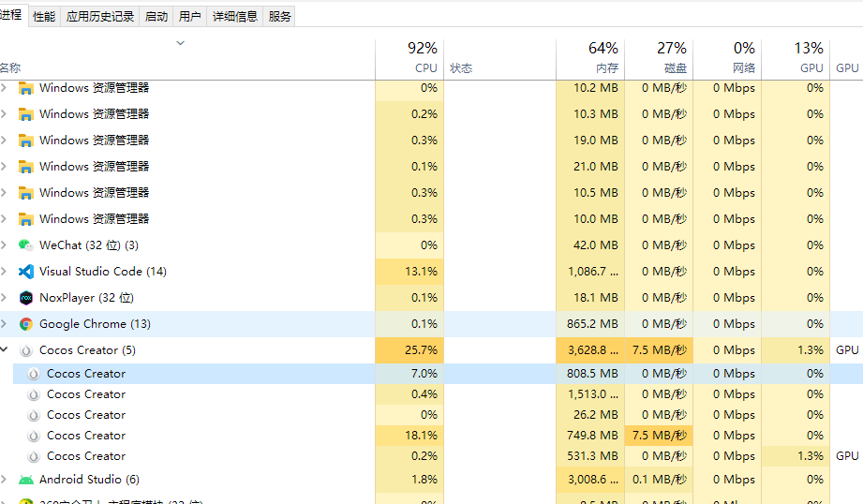The height and width of the screenshot is (504, 863).
Task: Expand the WeChat (32 位) process group
Action: pyautogui.click(x=4, y=245)
